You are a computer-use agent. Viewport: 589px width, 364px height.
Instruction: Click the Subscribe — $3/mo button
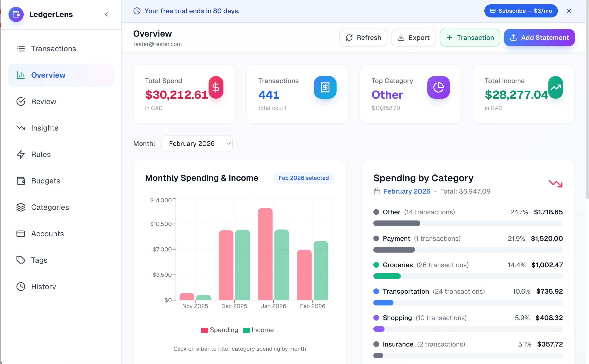521,11
